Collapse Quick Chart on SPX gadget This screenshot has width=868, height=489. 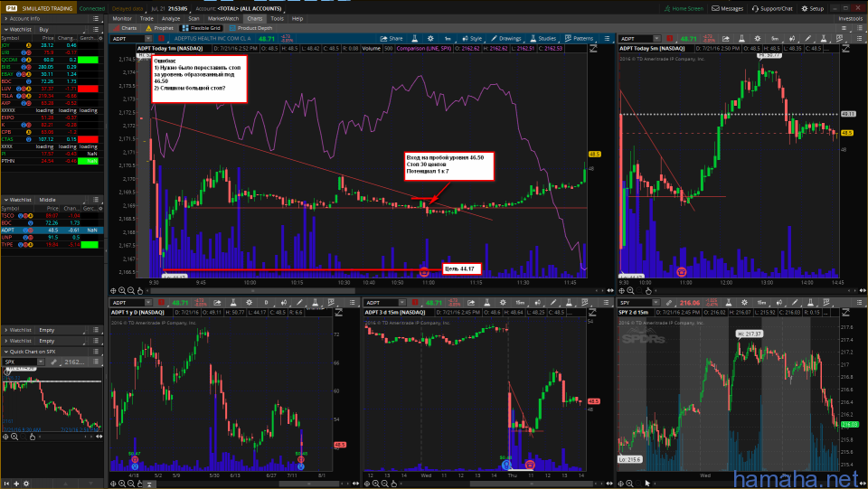click(x=6, y=352)
